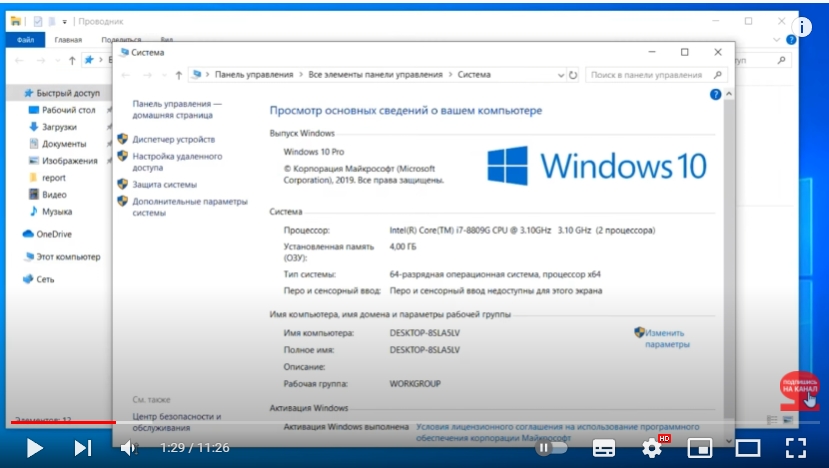Viewport: 829px width, 468px height.
Task: Mute the video volume speaker icon
Action: [x=128, y=448]
